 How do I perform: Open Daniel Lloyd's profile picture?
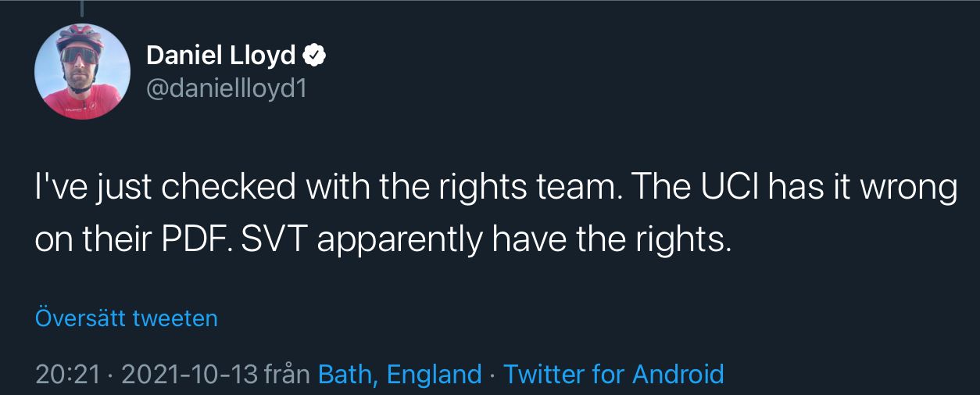pos(82,71)
